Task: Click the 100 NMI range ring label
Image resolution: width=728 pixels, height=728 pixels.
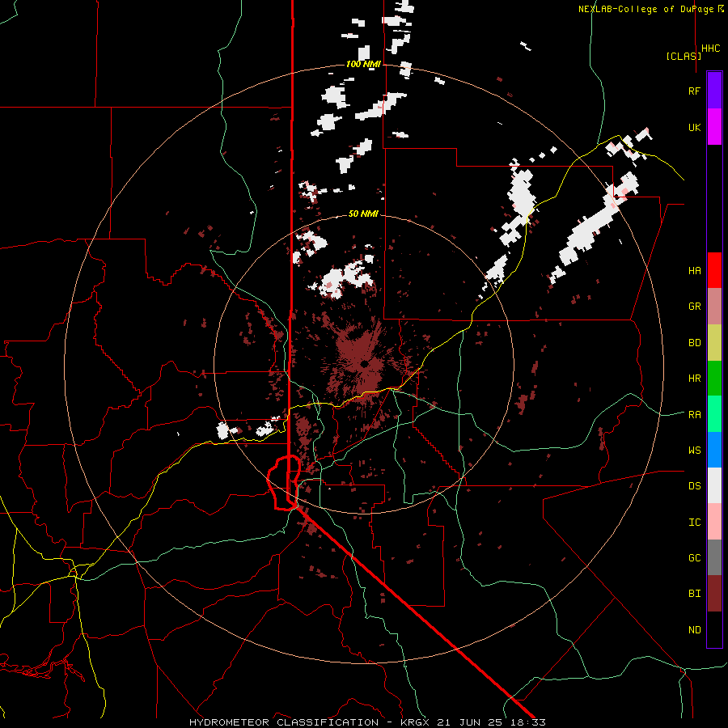Action: point(363,64)
